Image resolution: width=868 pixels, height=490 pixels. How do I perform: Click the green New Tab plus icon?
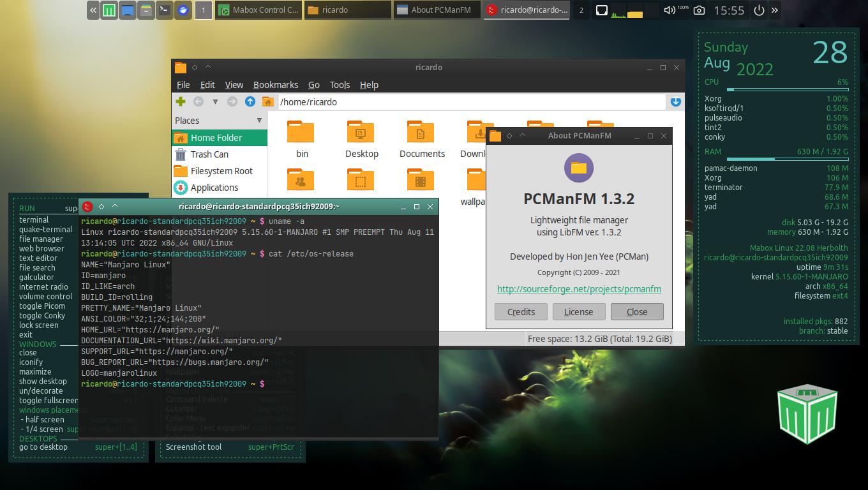click(181, 101)
